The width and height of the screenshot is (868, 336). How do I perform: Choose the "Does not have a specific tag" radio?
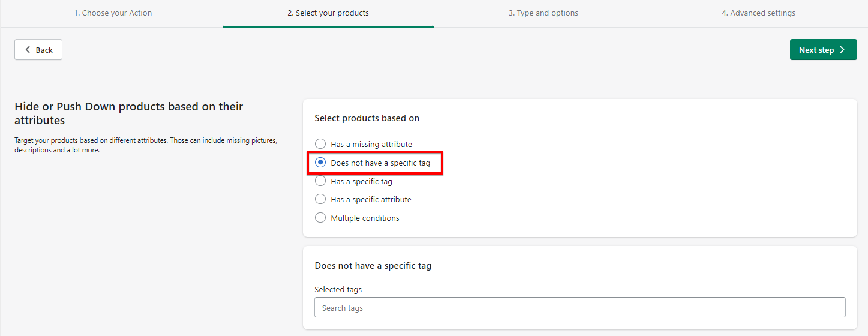click(x=320, y=163)
